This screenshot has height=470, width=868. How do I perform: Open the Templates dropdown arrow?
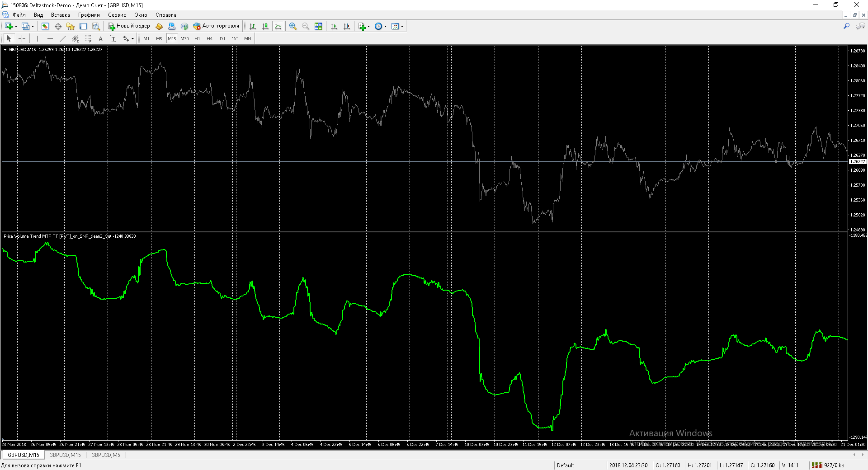pos(402,26)
